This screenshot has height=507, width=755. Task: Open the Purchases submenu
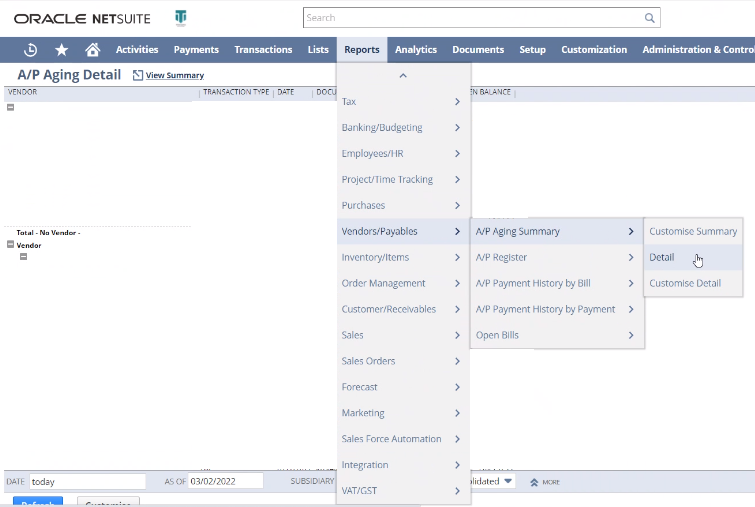[403, 206]
